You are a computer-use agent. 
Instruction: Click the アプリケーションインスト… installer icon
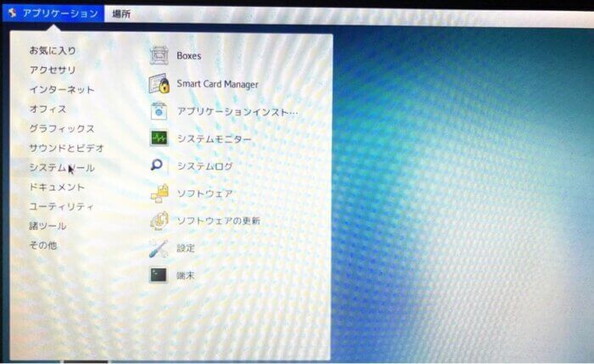click(x=159, y=111)
